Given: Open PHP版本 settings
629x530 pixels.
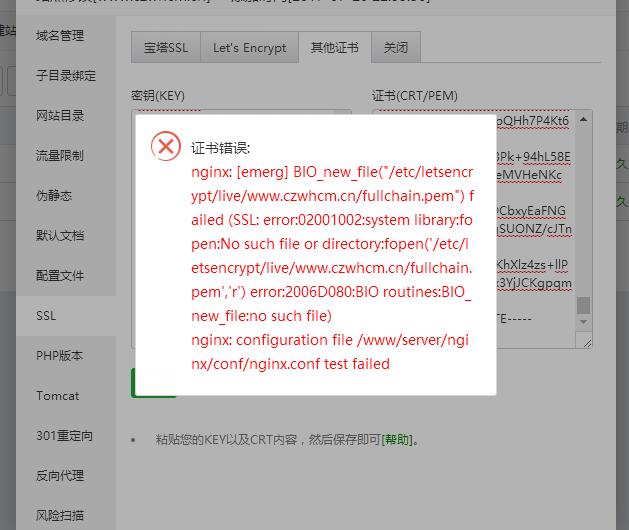Looking at the screenshot, I should pyautogui.click(x=59, y=355).
